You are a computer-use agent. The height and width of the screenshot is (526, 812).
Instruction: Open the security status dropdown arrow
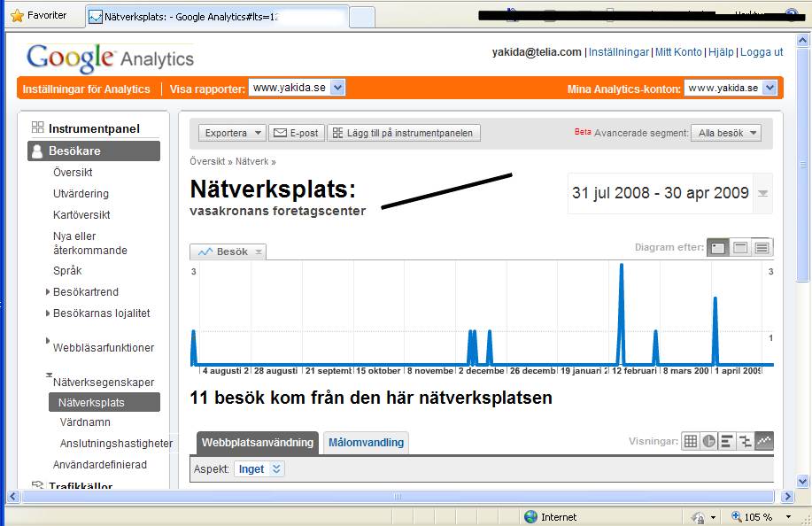713,517
